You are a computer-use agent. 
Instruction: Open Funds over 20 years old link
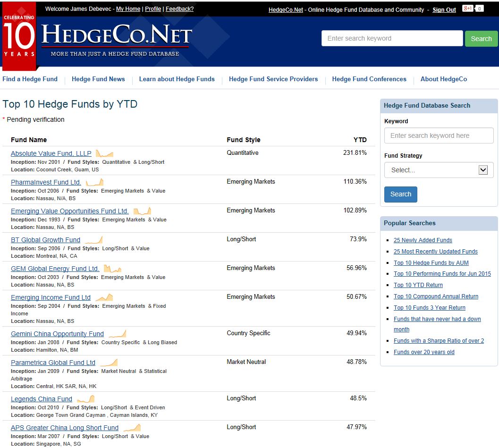[424, 352]
